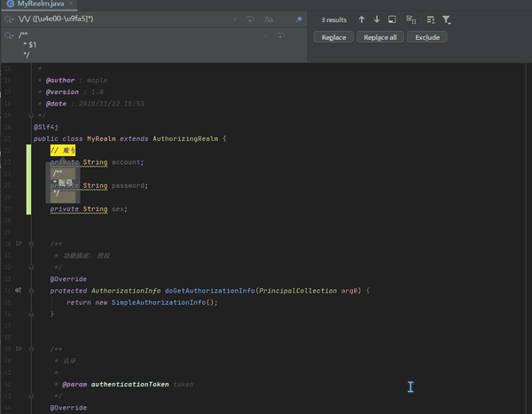Click the green change marker in the gutter

point(30,179)
